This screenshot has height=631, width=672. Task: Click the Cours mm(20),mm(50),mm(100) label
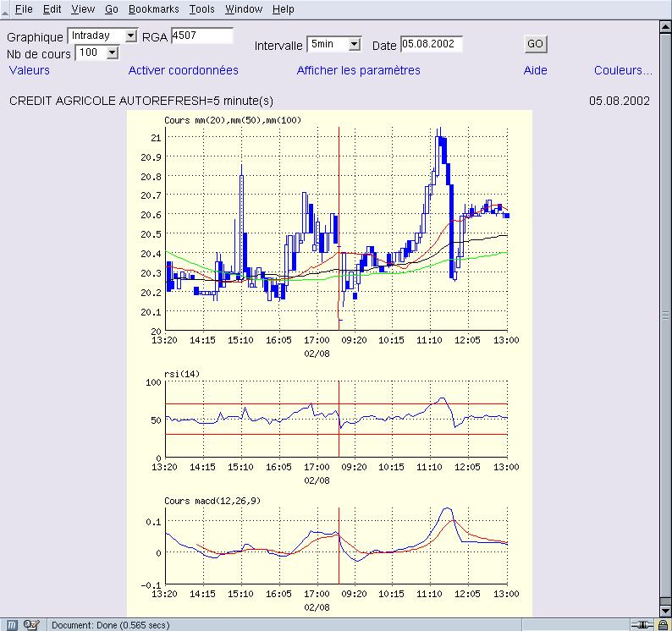pos(233,120)
